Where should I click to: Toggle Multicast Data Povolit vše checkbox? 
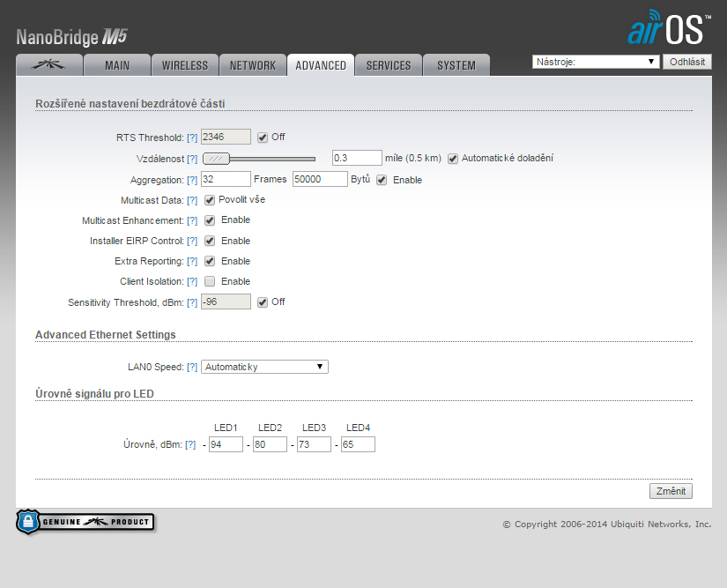(210, 200)
